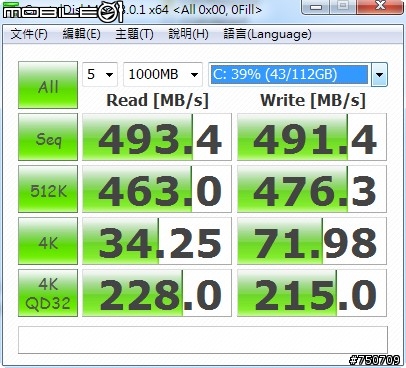Select the 4K write value 71.98
This screenshot has width=406, height=368.
(x=312, y=241)
